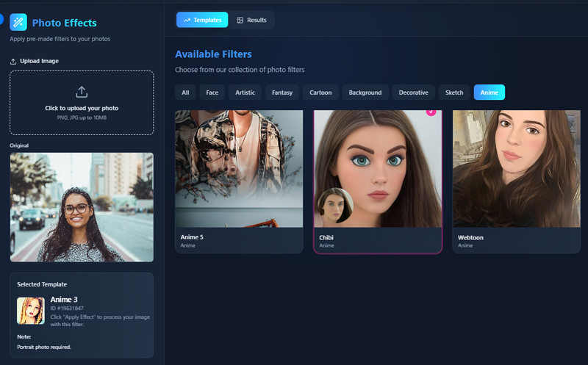This screenshot has height=365, width=588.
Task: Click the Portrait photo required note
Action: point(44,347)
